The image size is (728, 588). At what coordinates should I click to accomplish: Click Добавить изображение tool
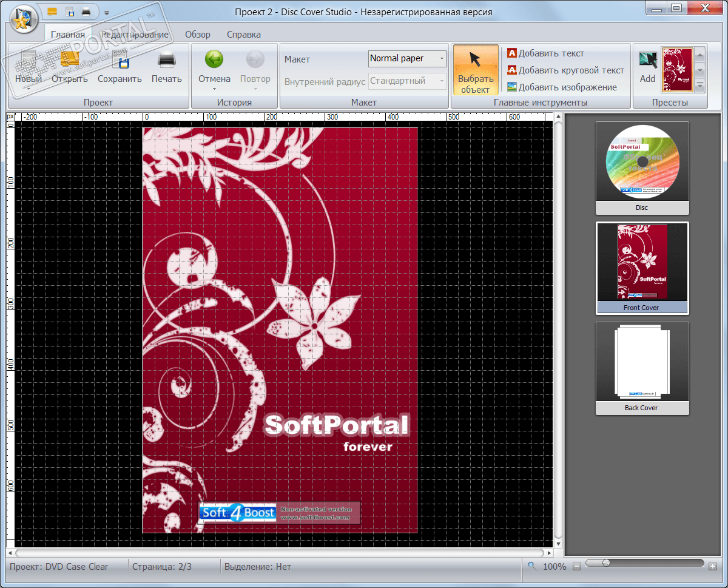coord(562,87)
